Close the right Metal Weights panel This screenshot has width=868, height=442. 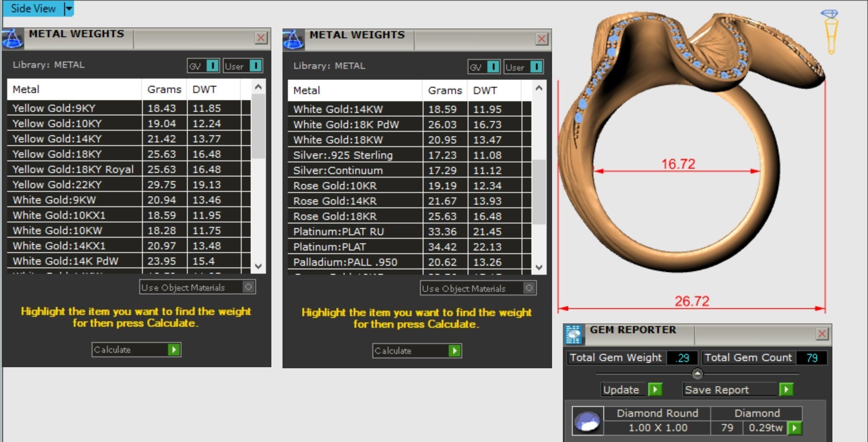point(542,38)
